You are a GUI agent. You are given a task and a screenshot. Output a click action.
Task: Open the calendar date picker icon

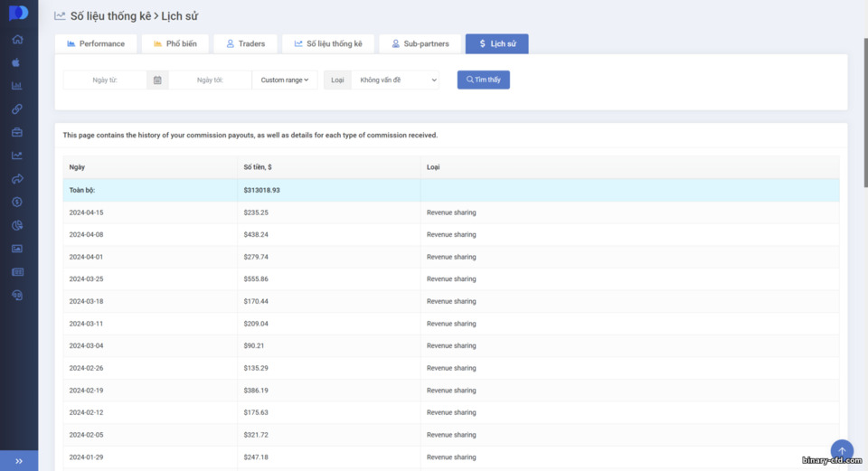coord(157,80)
